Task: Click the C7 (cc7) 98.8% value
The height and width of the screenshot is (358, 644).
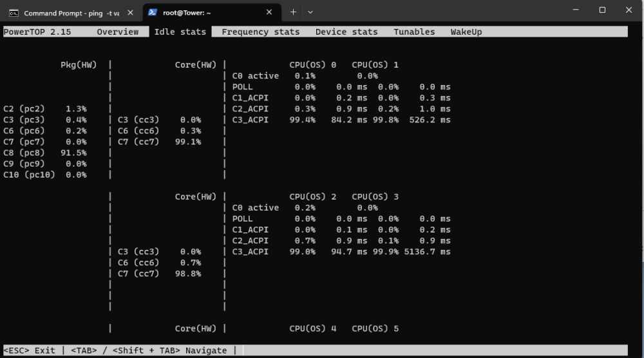Action: point(188,274)
